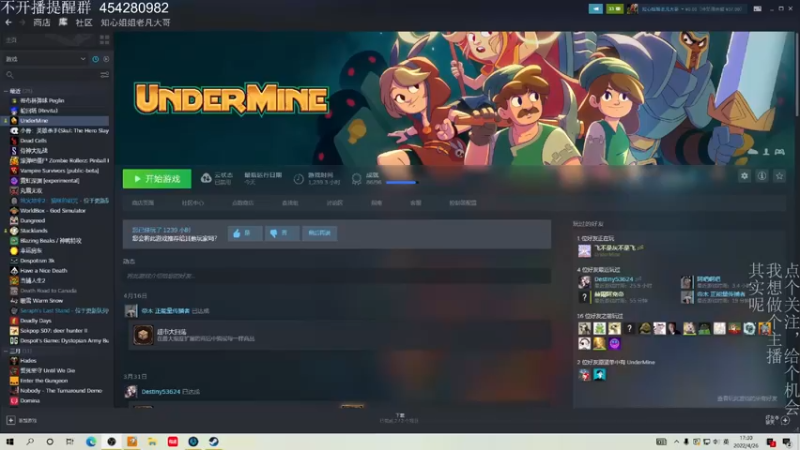Open the Community (社区) menu
Image resolution: width=800 pixels, height=450 pixels.
pyautogui.click(x=84, y=22)
